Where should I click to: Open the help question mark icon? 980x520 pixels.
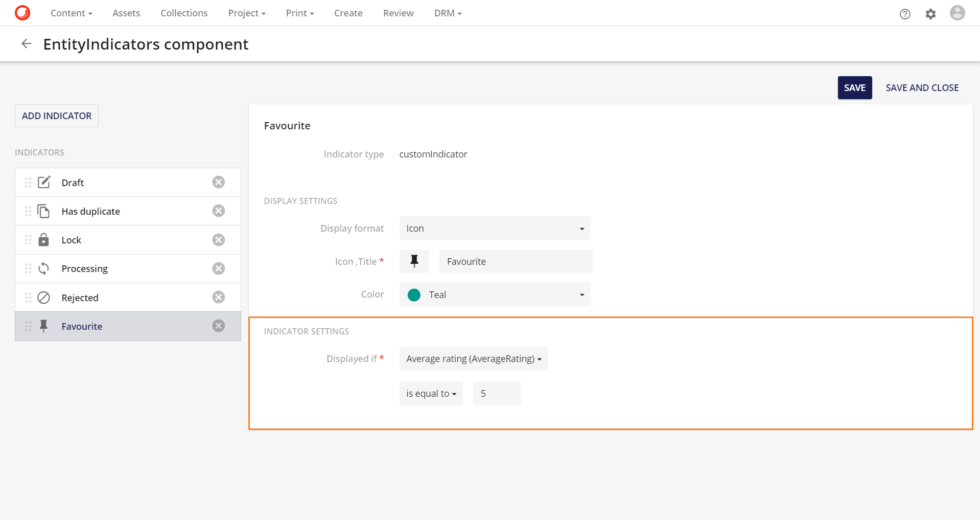pyautogui.click(x=905, y=13)
